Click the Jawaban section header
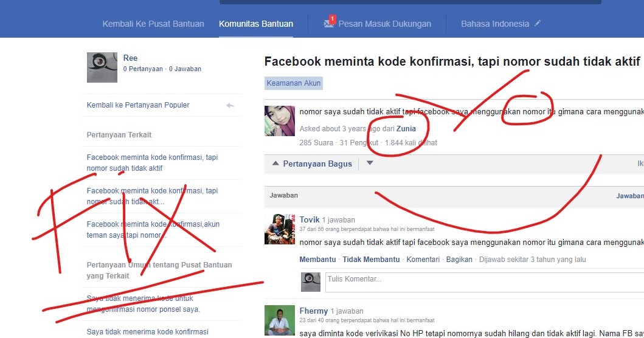Screen dimensions: 644x338 click(x=284, y=196)
